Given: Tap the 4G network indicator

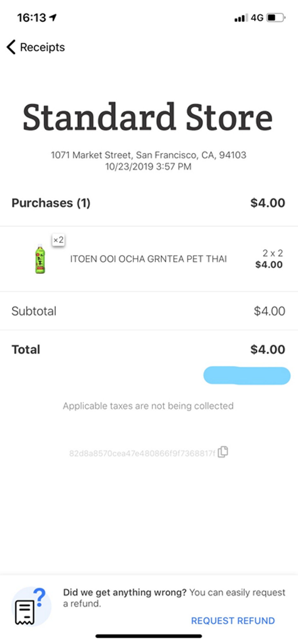Looking at the screenshot, I should click(x=257, y=18).
